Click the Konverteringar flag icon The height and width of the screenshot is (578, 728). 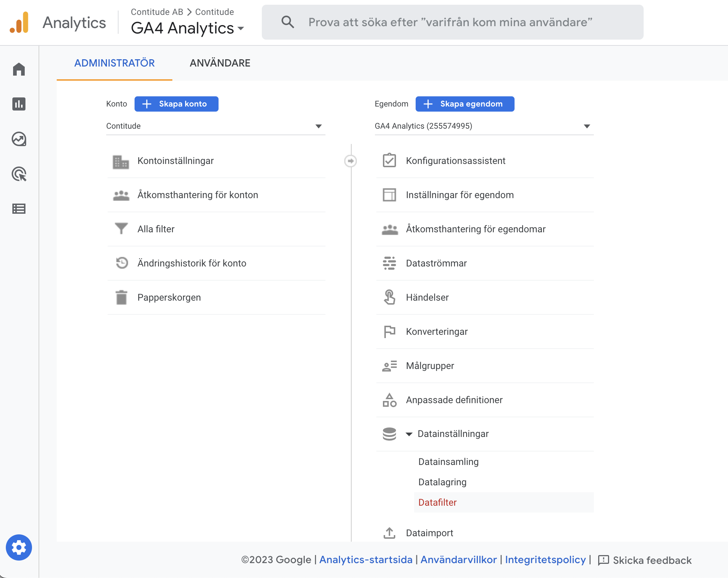389,332
